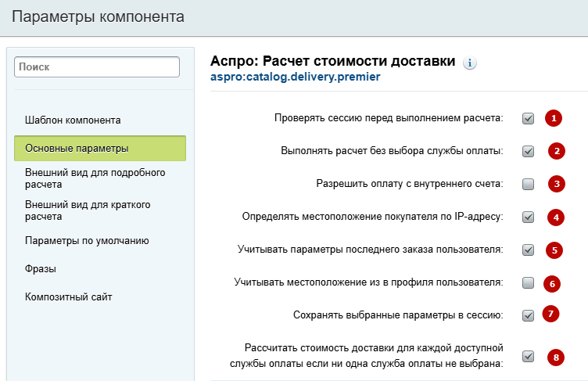Click red marker number 3

tap(557, 184)
